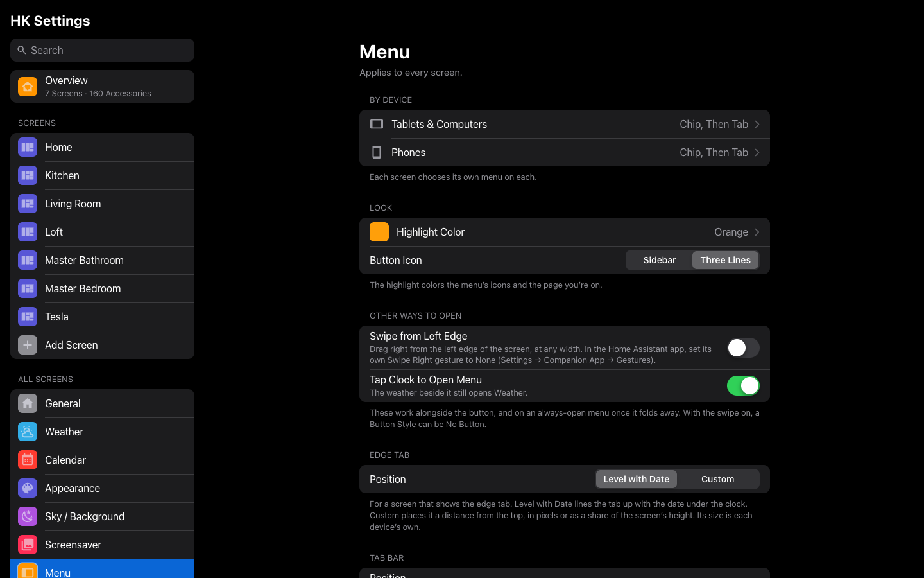Click the Screensaver photos icon
This screenshot has width=924, height=578.
point(28,545)
